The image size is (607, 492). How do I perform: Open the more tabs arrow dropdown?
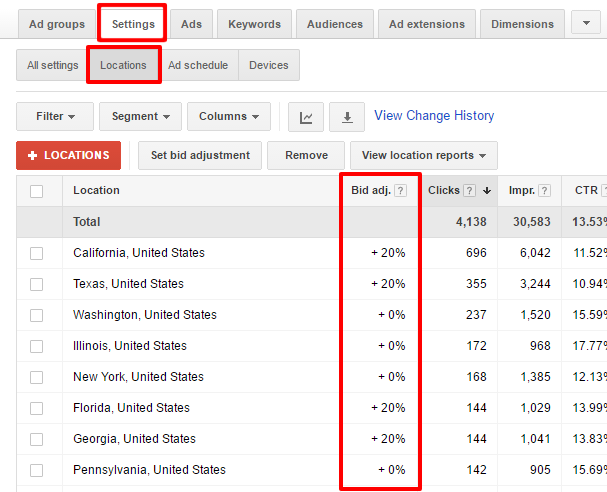tap(586, 23)
